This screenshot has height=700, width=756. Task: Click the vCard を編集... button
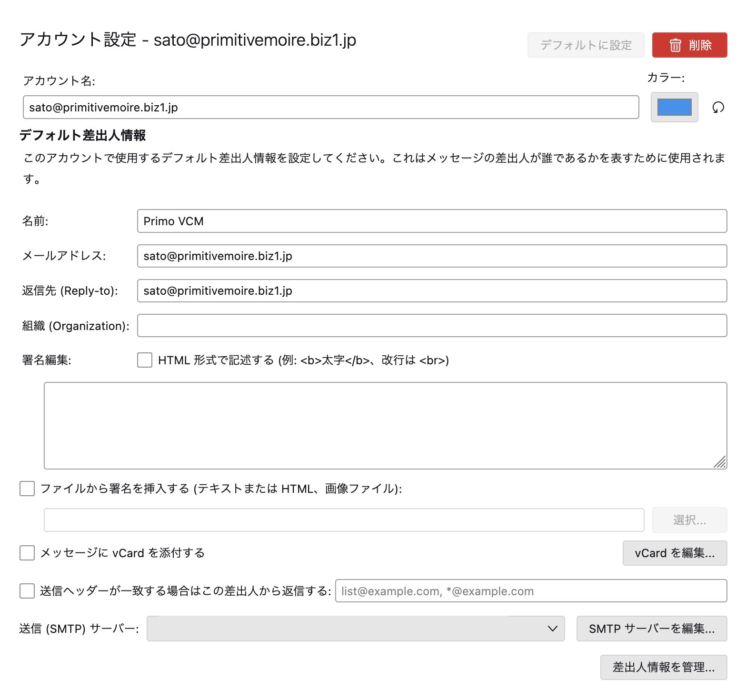(x=674, y=553)
